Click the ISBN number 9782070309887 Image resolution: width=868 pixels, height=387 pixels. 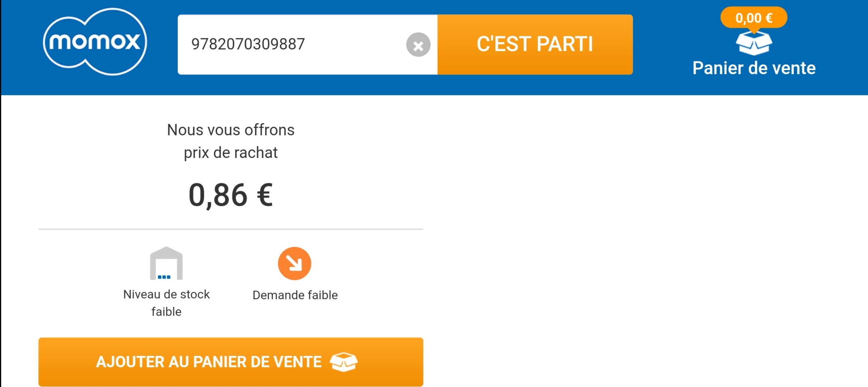click(248, 45)
